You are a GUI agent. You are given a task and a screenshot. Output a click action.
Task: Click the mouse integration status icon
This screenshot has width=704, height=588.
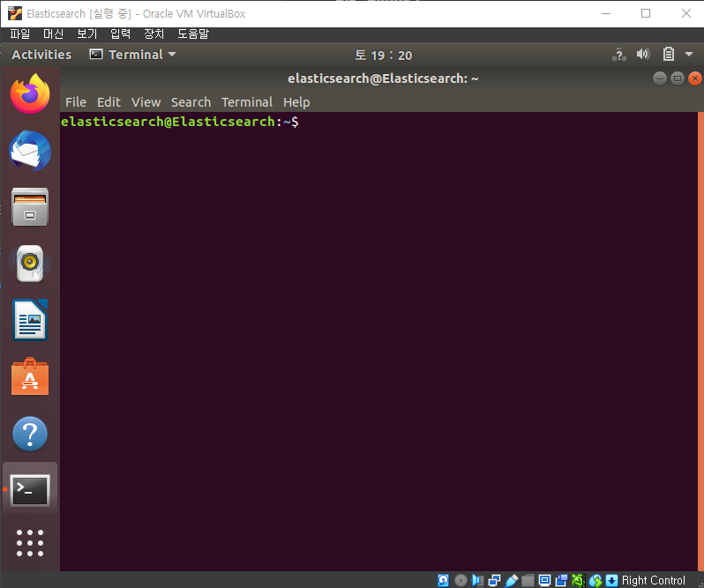[595, 580]
